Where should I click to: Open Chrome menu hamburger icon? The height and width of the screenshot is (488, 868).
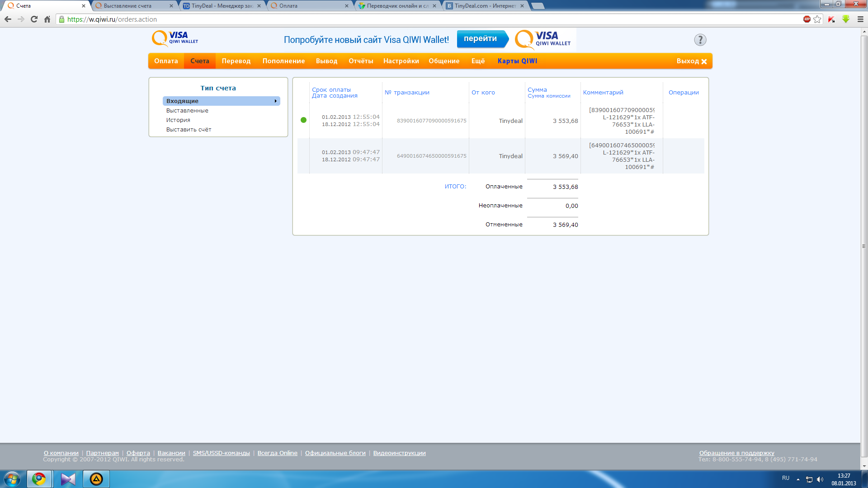click(860, 19)
